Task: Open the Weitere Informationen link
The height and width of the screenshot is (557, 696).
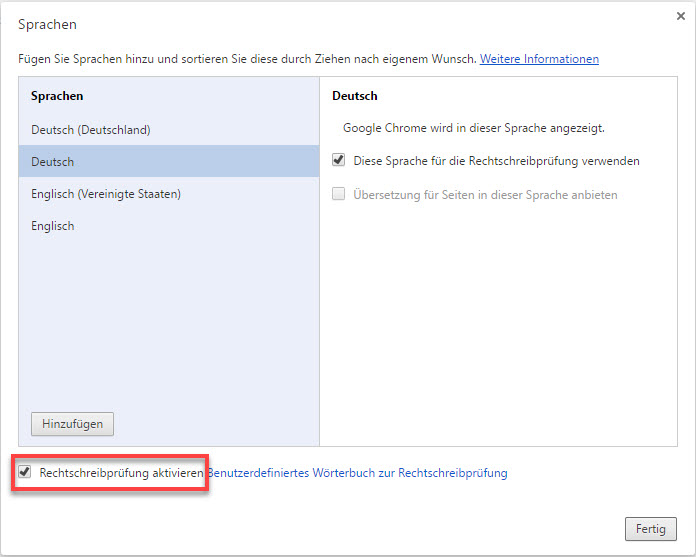Action: click(539, 59)
